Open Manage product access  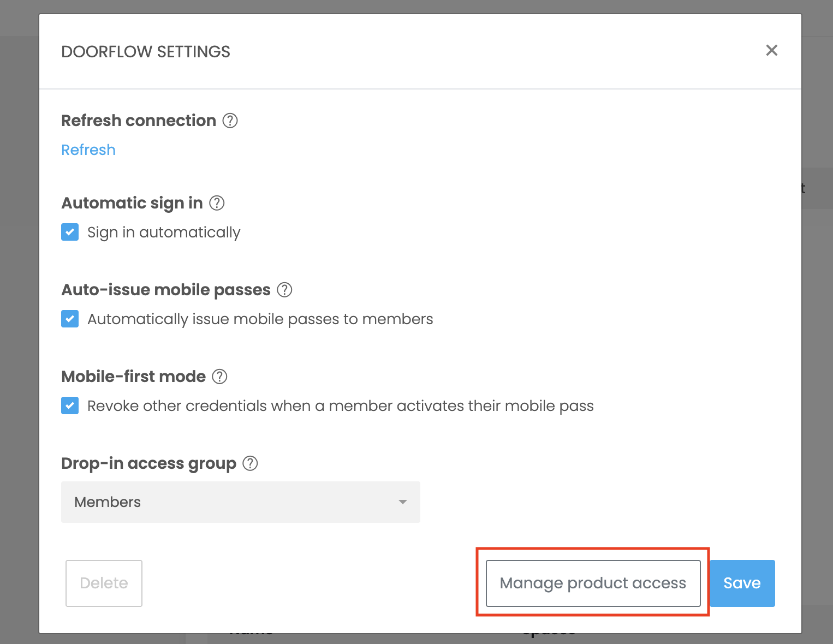[593, 583]
